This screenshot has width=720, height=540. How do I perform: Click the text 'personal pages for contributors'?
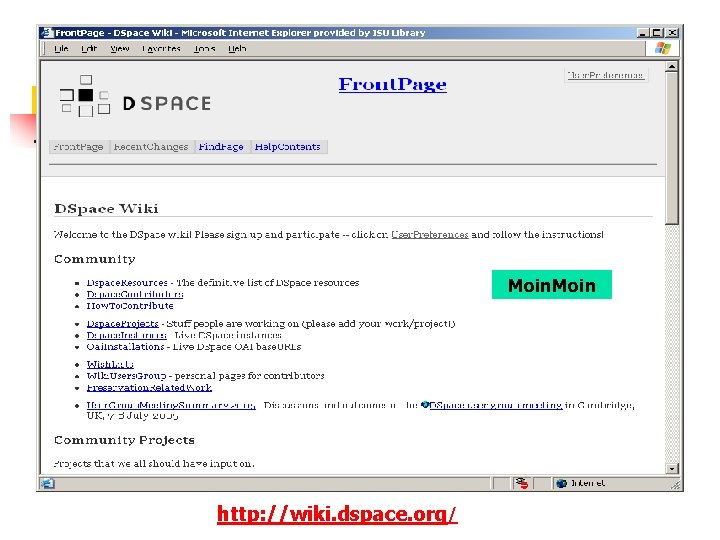point(249,376)
